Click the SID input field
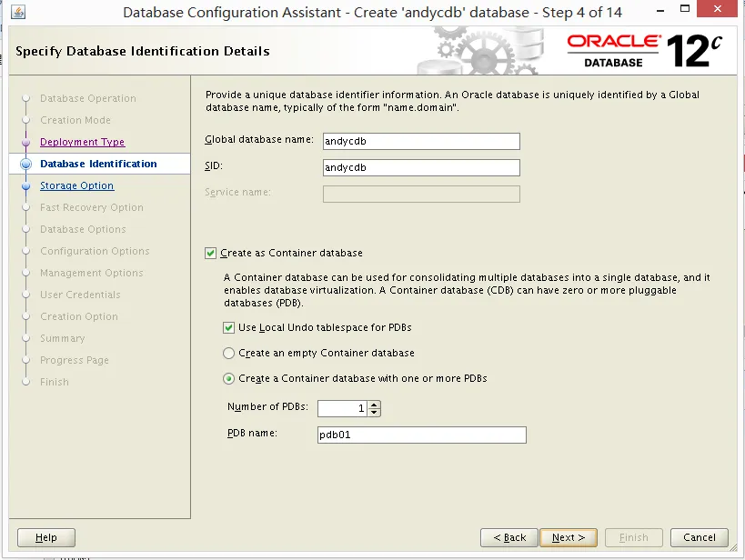 pos(421,167)
